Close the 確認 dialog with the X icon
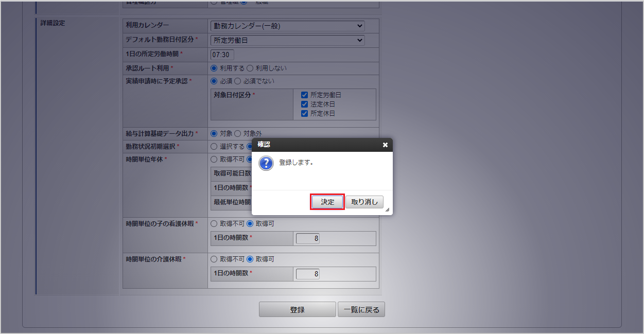This screenshot has height=334, width=644. tap(385, 145)
